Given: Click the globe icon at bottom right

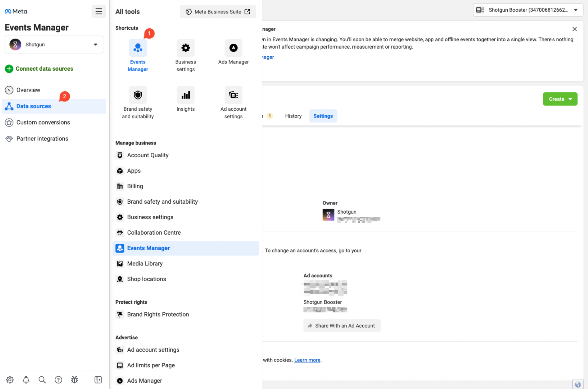Looking at the screenshot, I should [578, 384].
